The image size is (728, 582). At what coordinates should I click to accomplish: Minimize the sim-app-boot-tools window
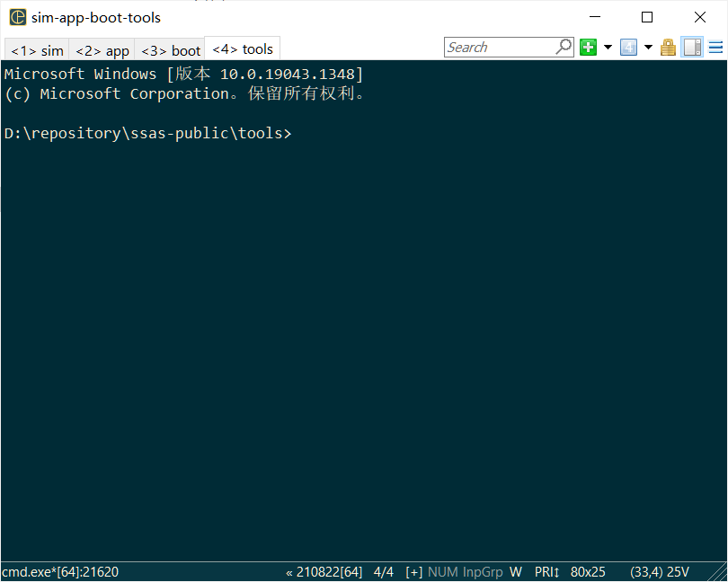click(595, 17)
